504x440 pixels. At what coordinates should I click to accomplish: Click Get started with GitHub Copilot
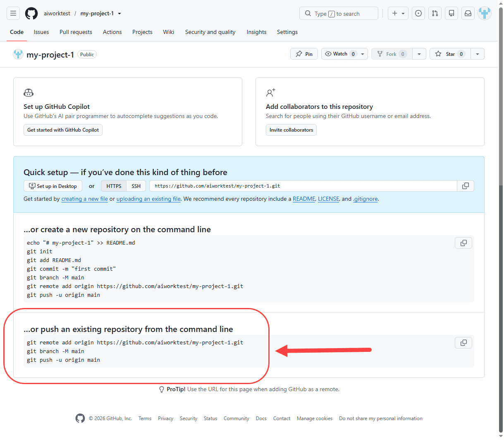tap(63, 130)
